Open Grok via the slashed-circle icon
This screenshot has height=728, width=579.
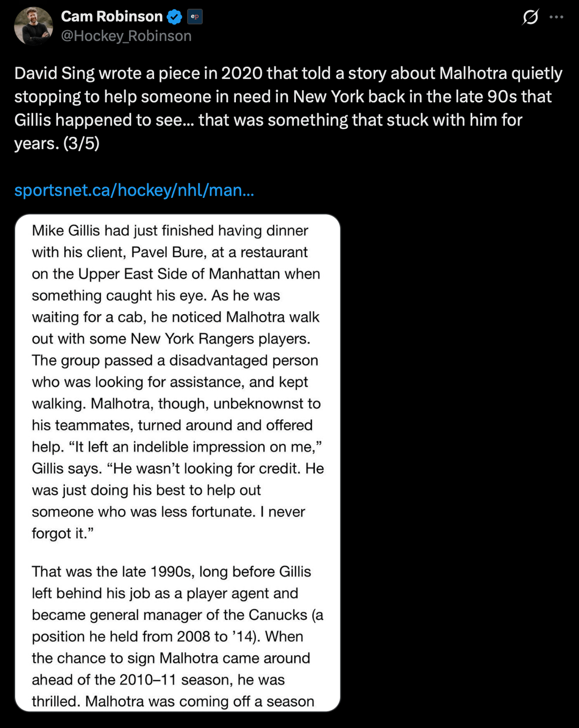pyautogui.click(x=530, y=17)
